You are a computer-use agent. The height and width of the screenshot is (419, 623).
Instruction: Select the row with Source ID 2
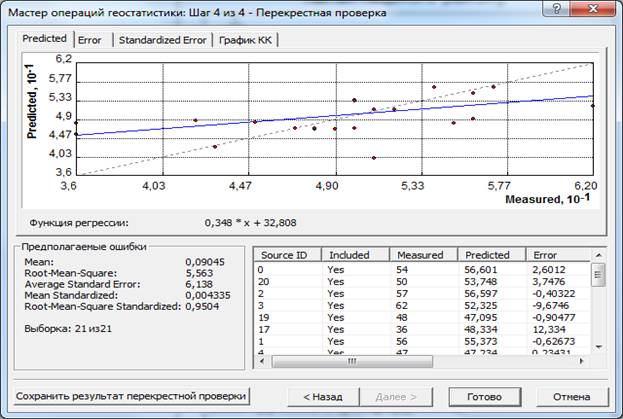pyautogui.click(x=422, y=293)
